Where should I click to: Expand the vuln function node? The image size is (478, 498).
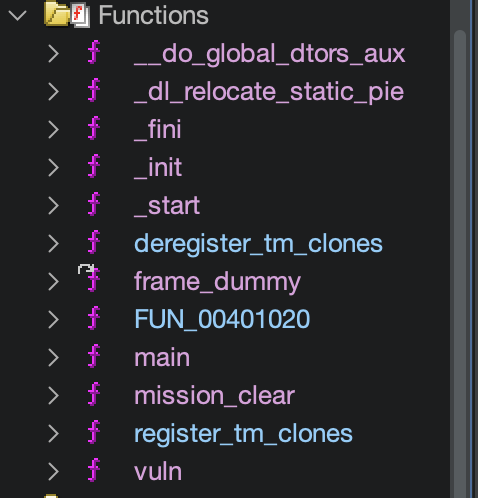pyautogui.click(x=54, y=472)
